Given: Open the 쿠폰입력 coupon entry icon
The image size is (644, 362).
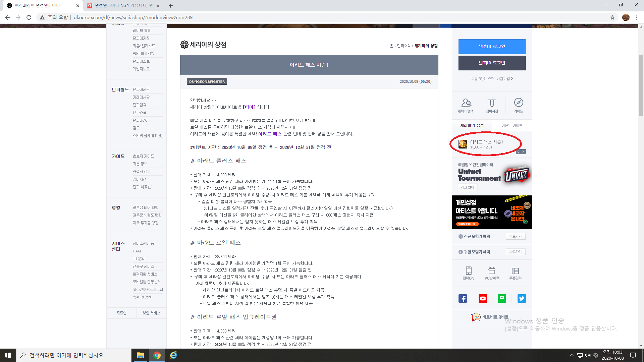Looking at the screenshot, I should pyautogui.click(x=515, y=273).
